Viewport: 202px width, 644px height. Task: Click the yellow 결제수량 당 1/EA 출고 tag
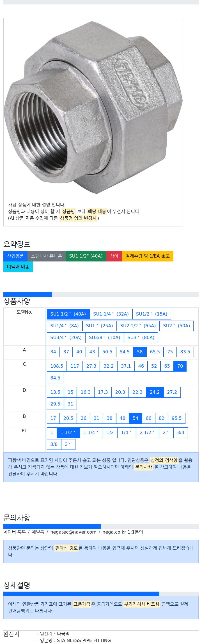point(148,256)
